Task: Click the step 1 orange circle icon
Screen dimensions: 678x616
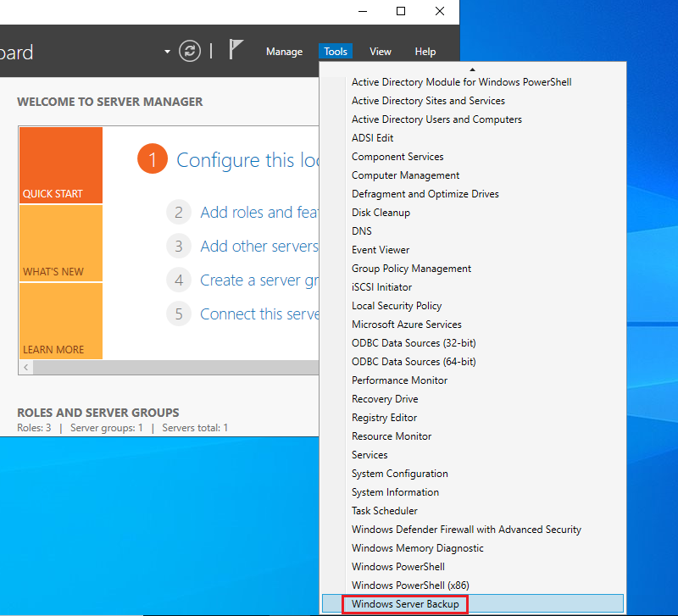Action: [153, 159]
